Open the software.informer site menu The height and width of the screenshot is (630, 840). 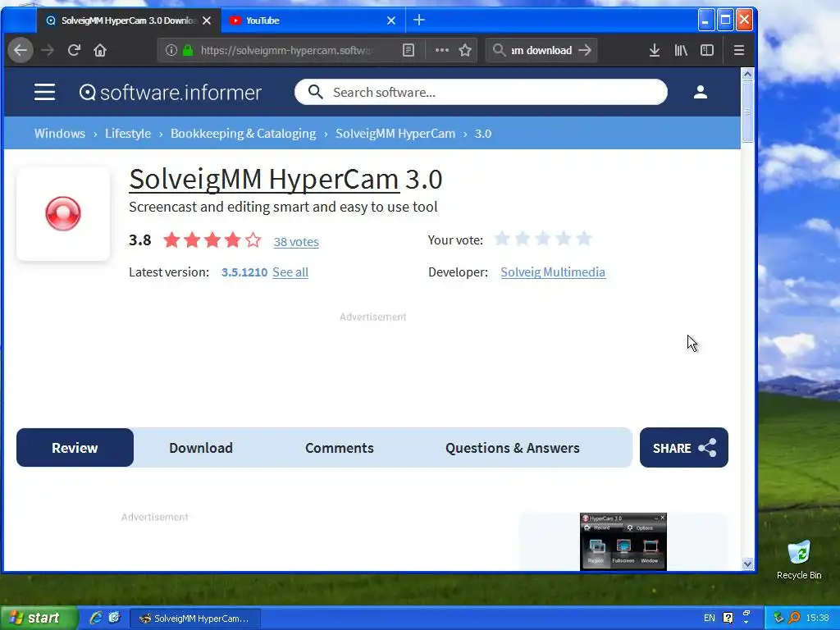click(x=44, y=92)
